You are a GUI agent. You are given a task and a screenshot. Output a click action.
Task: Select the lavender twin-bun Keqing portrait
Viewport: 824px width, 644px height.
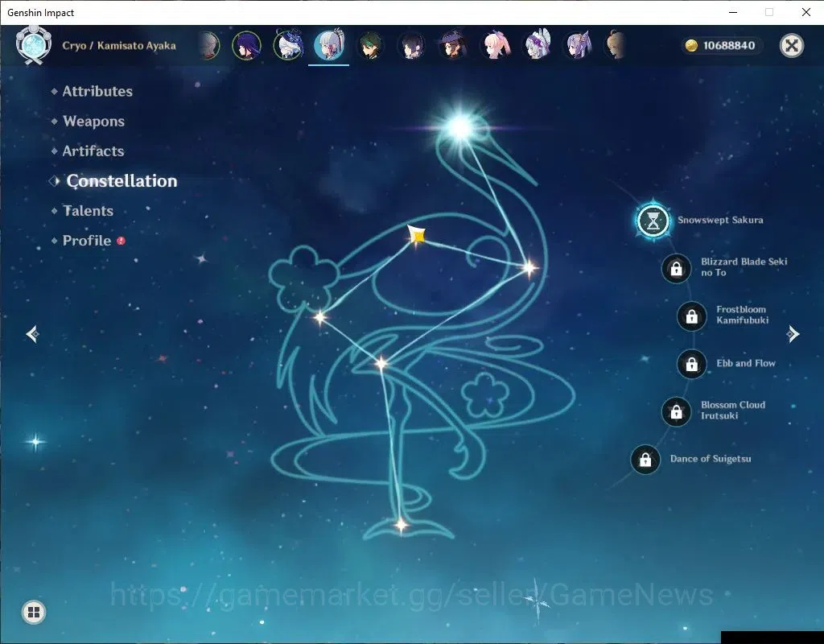point(577,46)
